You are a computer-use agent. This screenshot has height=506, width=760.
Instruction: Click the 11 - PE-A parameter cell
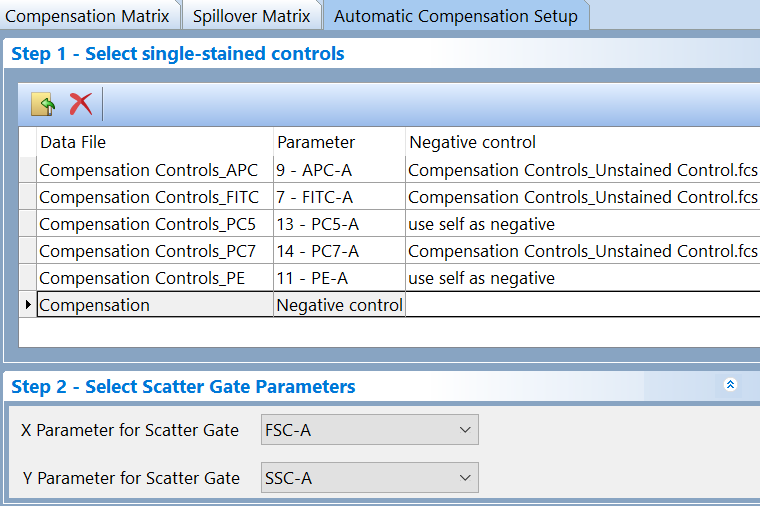pos(314,278)
